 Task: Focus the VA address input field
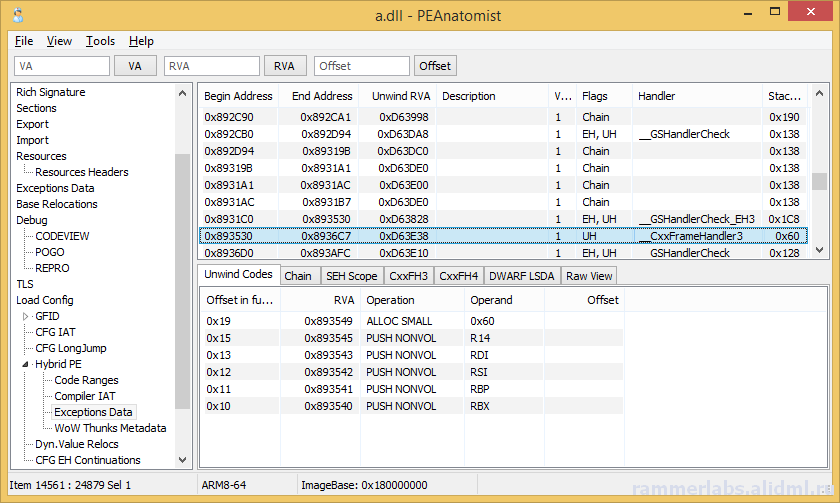click(x=61, y=66)
